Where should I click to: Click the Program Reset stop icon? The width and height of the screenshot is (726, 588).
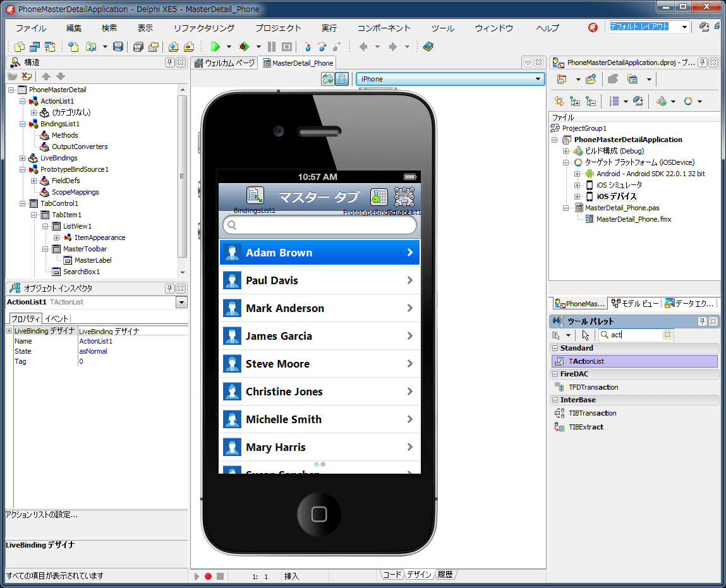click(x=287, y=47)
